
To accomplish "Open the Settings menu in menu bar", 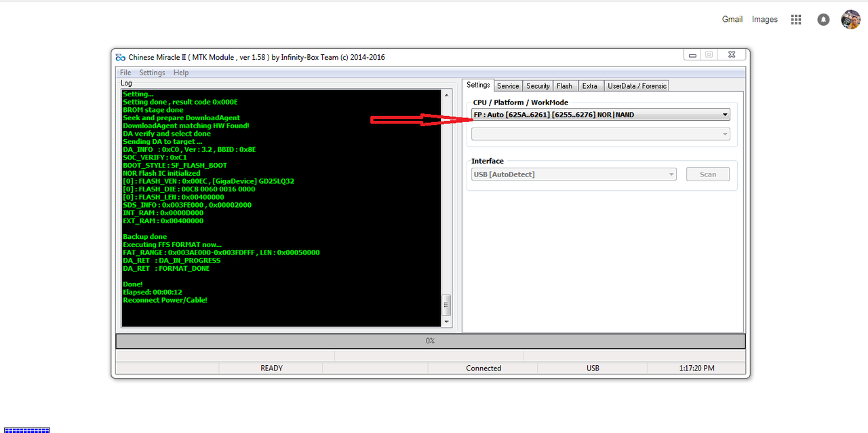I will (x=152, y=73).
